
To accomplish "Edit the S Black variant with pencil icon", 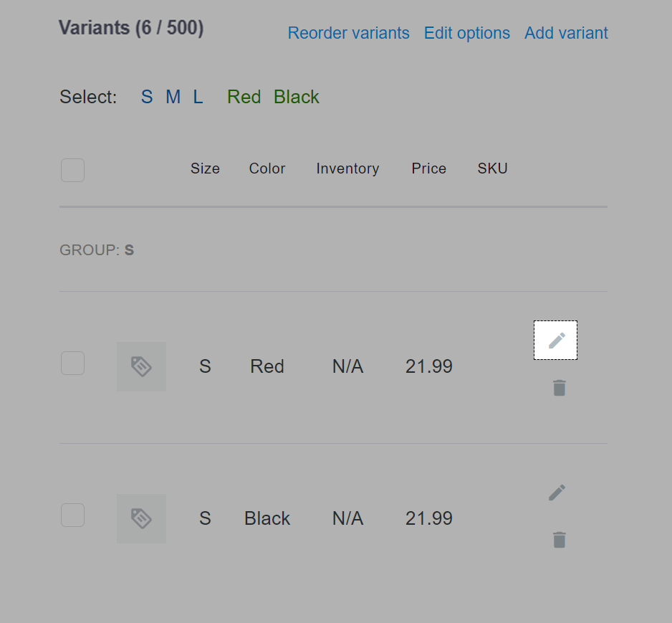I will point(557,493).
